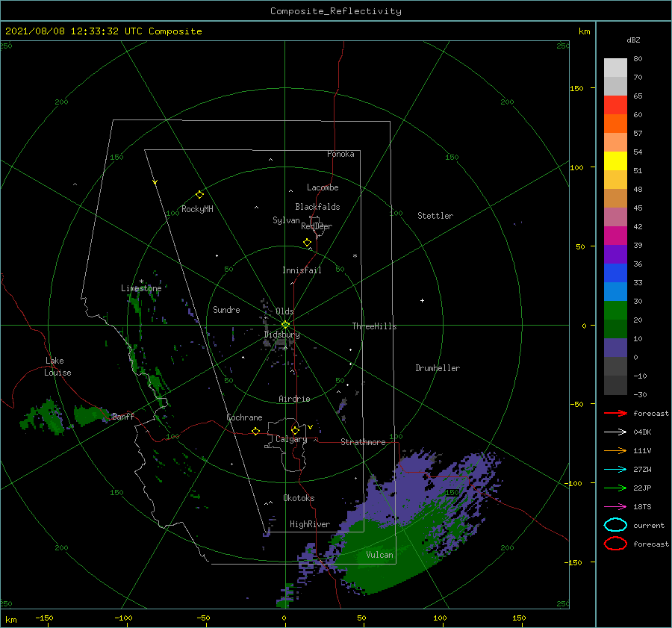Pick the slate-blue 0–10 dBZ swatch

[615, 348]
